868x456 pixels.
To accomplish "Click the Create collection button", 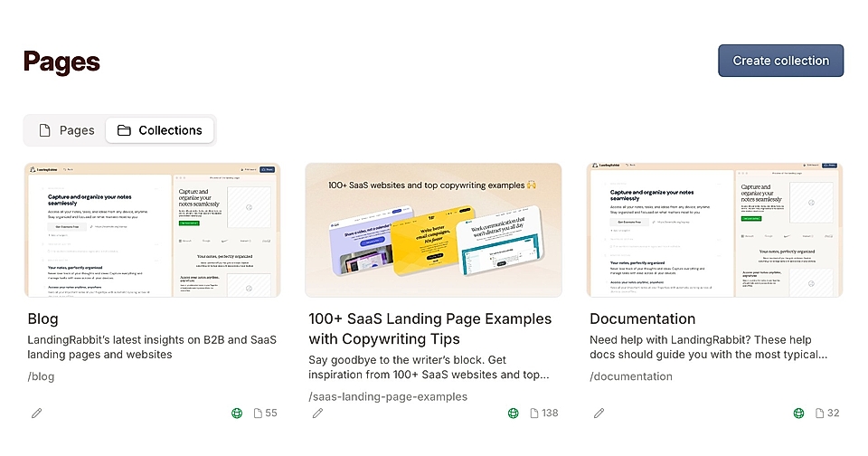I will 780,61.
